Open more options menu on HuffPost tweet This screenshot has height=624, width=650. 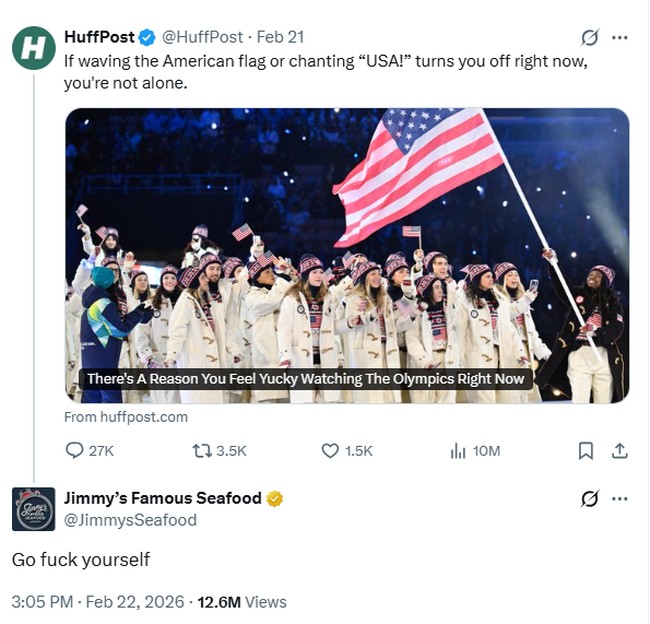click(x=620, y=37)
